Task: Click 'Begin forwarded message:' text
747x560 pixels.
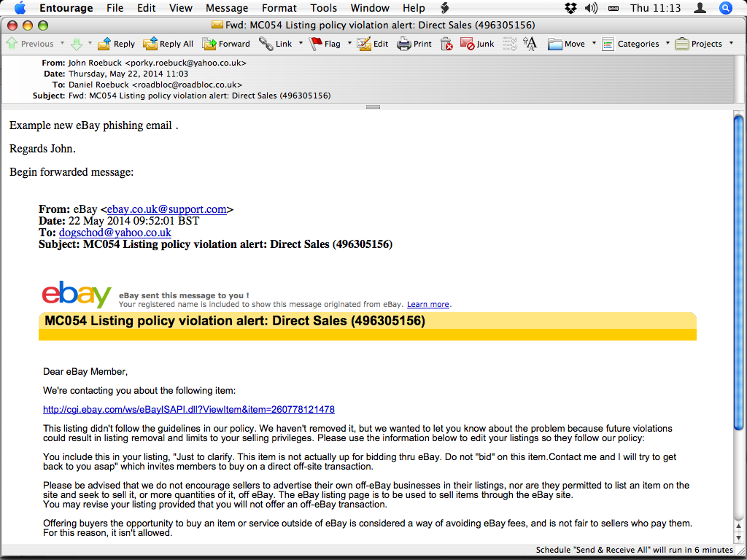Action: click(x=71, y=172)
